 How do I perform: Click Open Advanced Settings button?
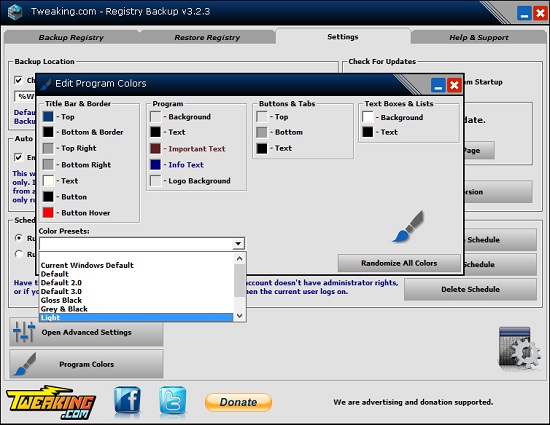[86, 332]
